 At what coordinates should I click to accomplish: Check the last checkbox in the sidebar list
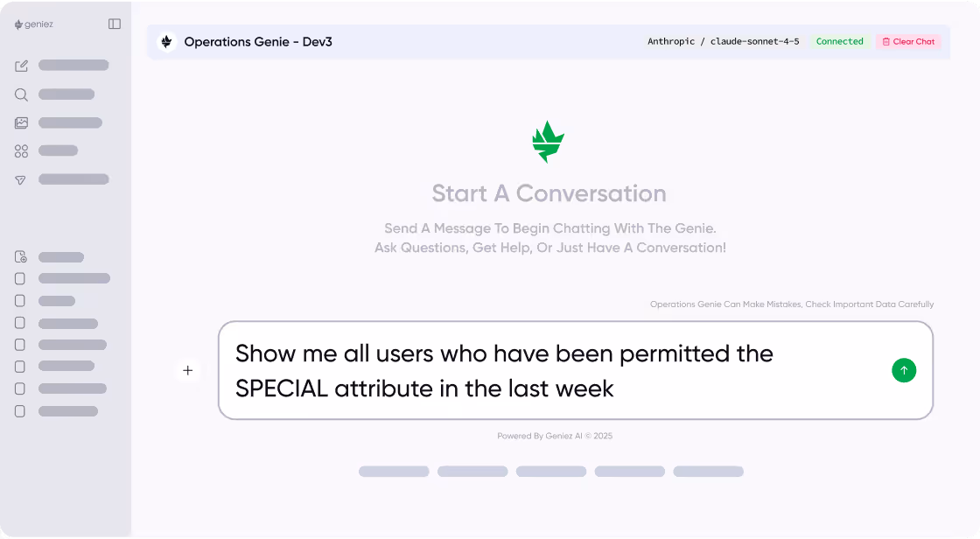coord(20,411)
